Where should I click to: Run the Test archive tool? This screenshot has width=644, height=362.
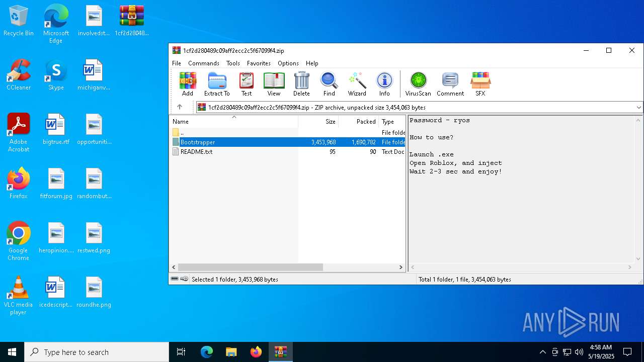pos(247,84)
